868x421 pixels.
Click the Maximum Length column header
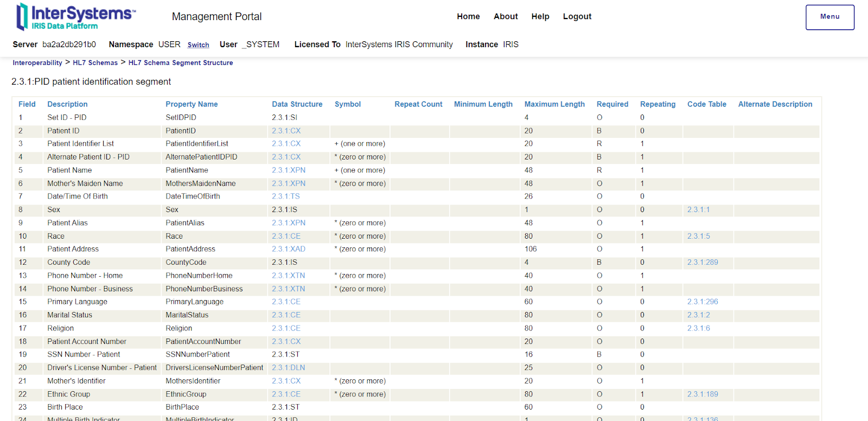554,104
